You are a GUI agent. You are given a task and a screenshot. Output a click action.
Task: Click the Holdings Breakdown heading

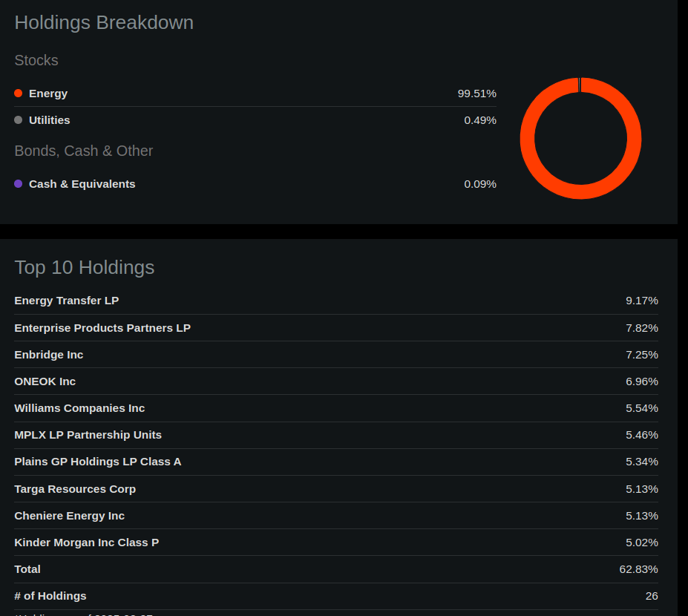click(104, 22)
